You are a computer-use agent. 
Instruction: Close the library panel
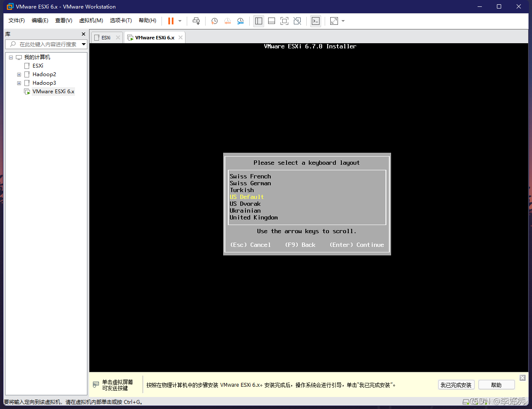(84, 34)
